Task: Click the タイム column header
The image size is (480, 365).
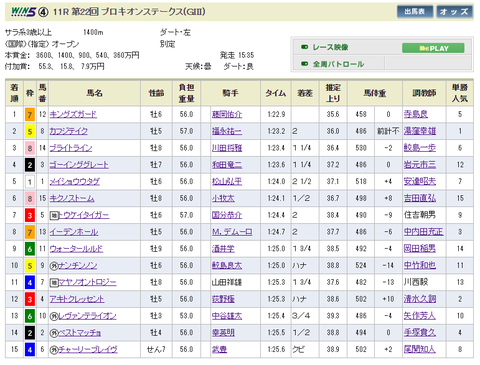Action: (x=276, y=93)
